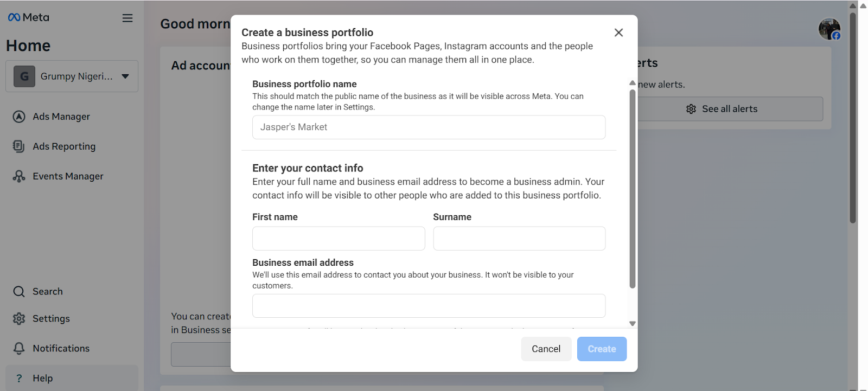
Task: Click the Ads Reporting document icon
Action: 19,146
